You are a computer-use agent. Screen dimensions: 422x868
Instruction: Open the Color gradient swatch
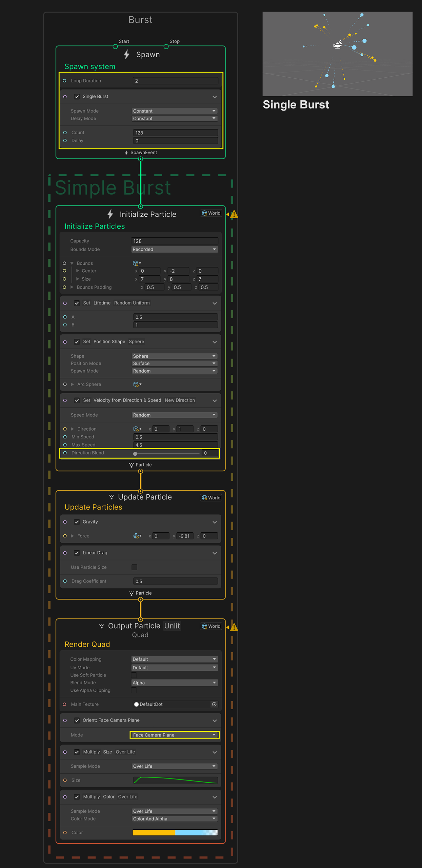click(x=175, y=832)
